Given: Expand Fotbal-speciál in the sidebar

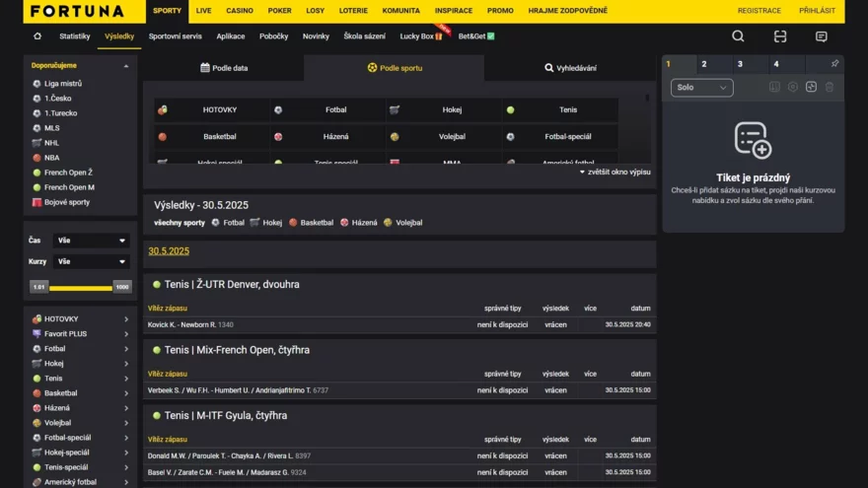Looking at the screenshot, I should coord(126,438).
